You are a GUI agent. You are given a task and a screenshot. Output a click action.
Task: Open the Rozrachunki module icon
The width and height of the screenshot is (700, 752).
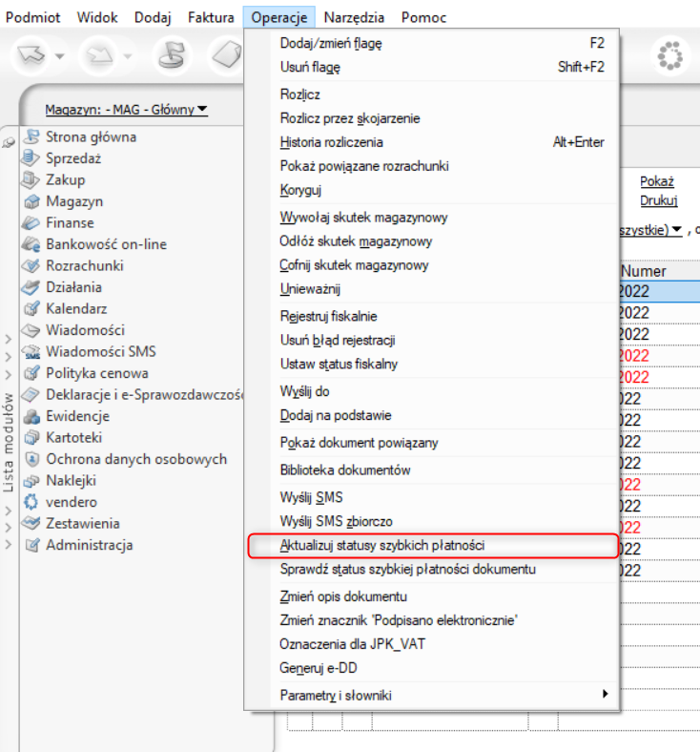click(x=31, y=265)
